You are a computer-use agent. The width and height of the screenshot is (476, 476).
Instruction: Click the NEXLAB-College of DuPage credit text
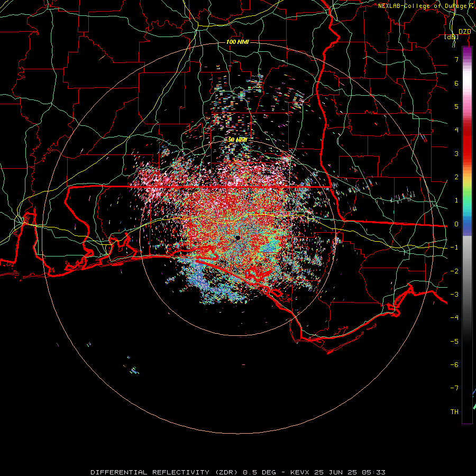coord(426,6)
